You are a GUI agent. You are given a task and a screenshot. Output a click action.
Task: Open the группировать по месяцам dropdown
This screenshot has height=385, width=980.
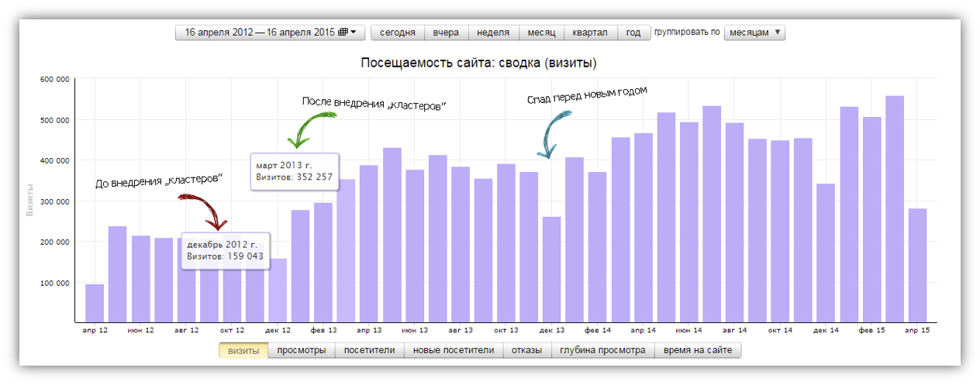(x=754, y=33)
